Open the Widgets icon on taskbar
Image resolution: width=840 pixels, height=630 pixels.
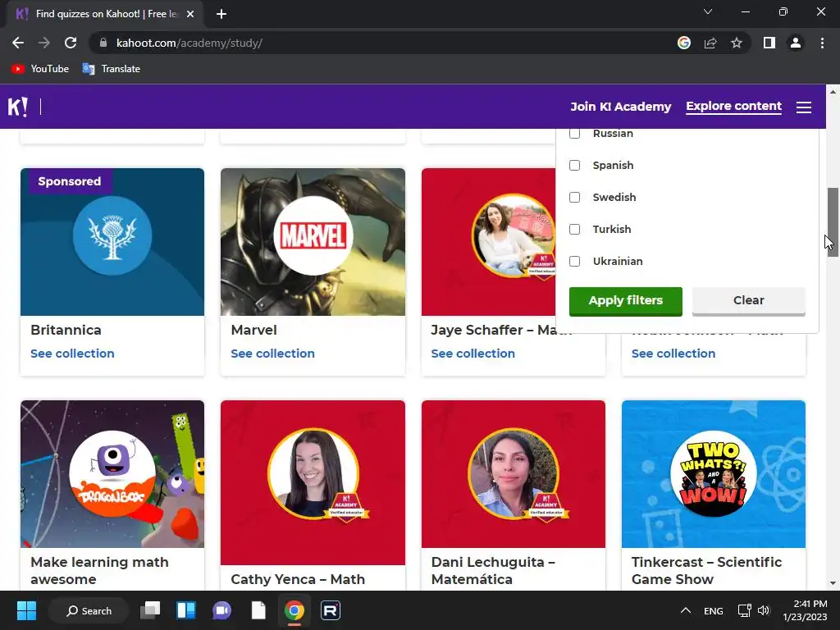click(186, 610)
